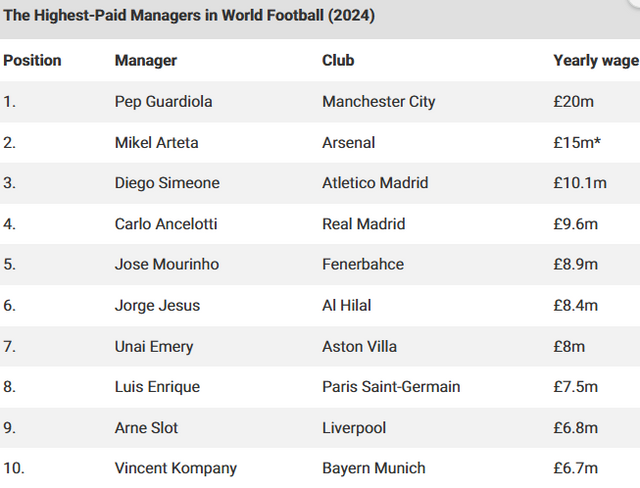Click the Atletico Madrid club cell

tap(375, 183)
